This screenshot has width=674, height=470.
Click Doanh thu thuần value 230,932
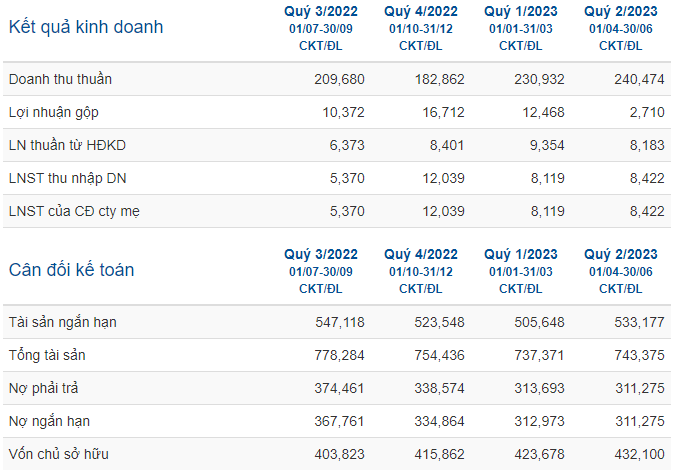coord(539,80)
